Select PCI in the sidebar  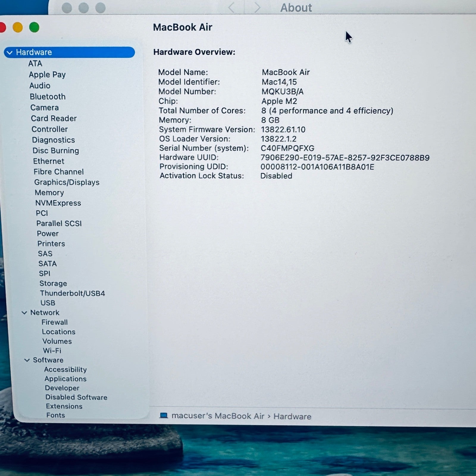click(x=42, y=213)
